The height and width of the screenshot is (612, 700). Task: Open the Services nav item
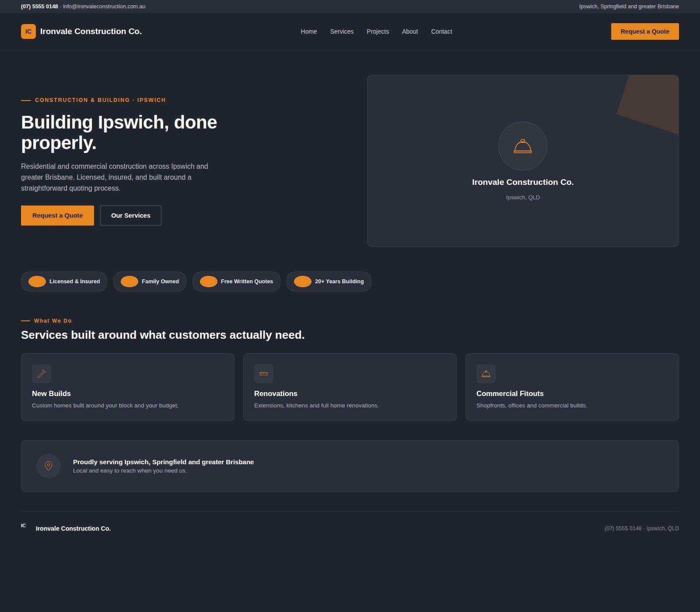[342, 31]
